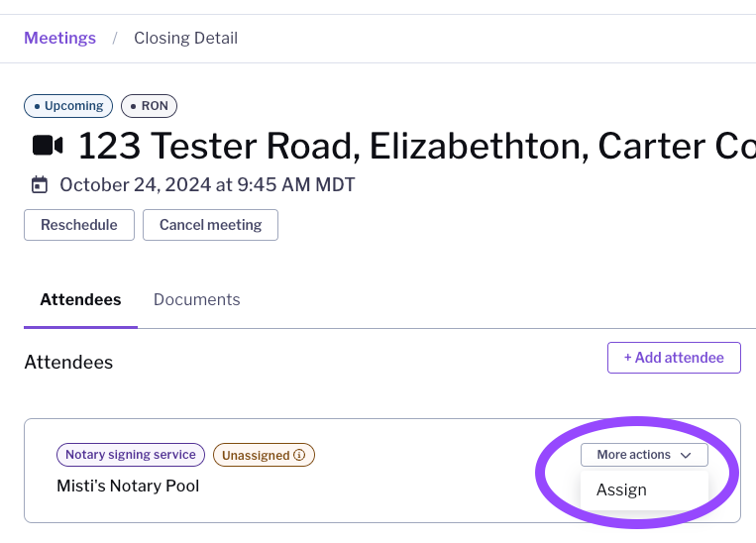Select the Attendees tab
The width and height of the screenshot is (756, 543).
(x=80, y=299)
